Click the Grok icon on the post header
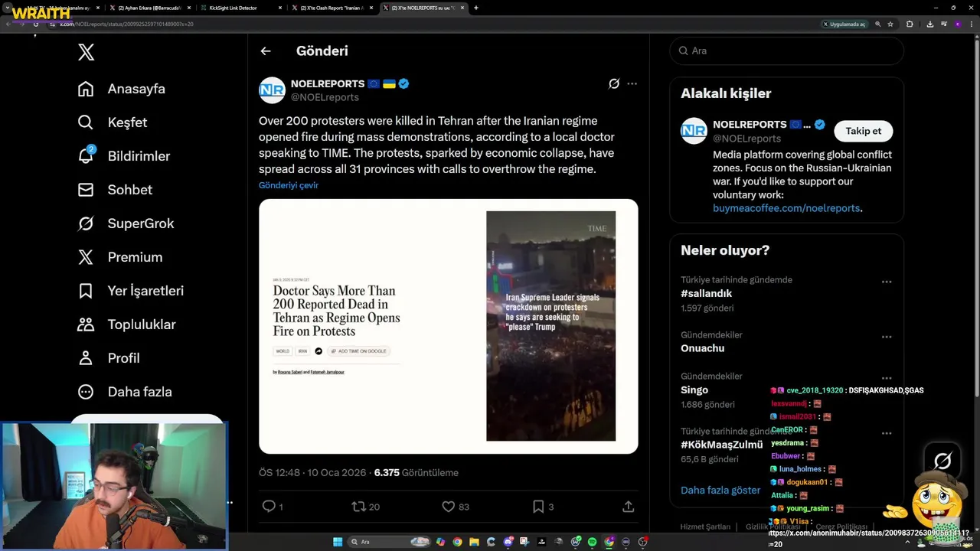The width and height of the screenshot is (980, 551). (613, 83)
